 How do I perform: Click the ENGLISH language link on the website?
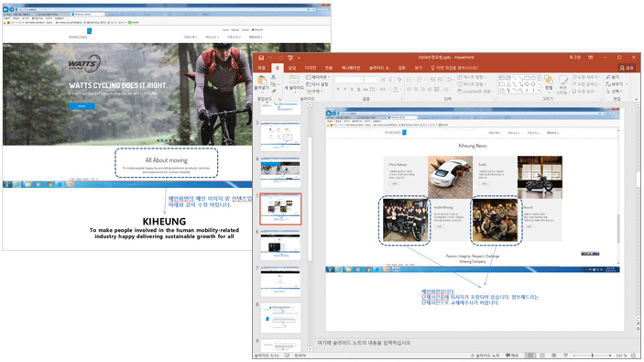[257, 30]
